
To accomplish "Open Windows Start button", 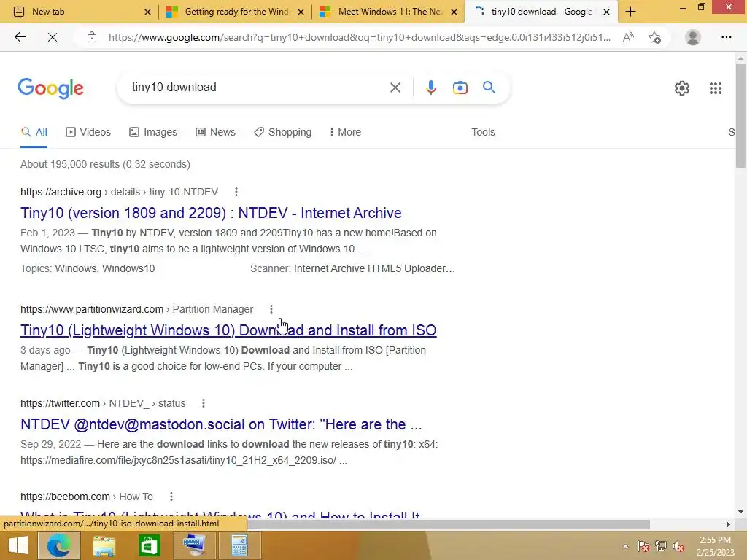I will click(18, 545).
